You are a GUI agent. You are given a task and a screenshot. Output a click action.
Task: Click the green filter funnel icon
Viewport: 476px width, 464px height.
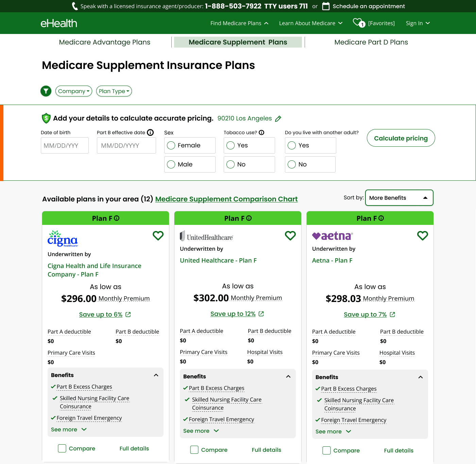[x=46, y=91]
